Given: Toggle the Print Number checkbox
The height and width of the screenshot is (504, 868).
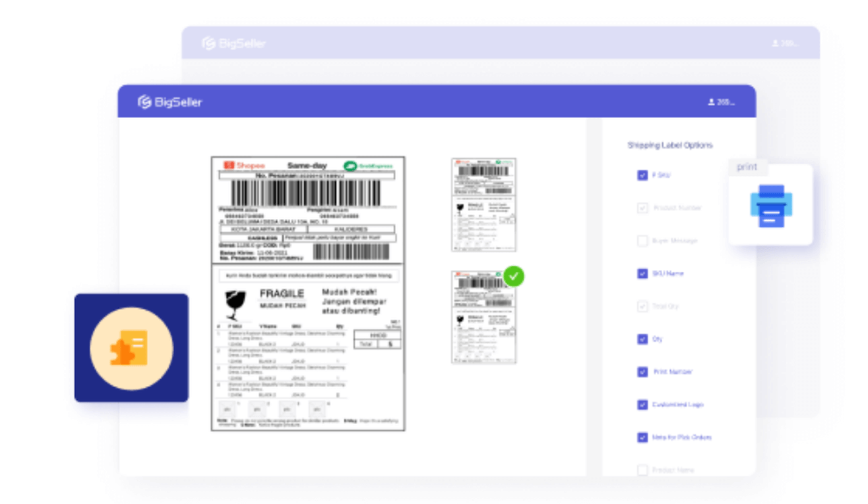Looking at the screenshot, I should coord(642,372).
